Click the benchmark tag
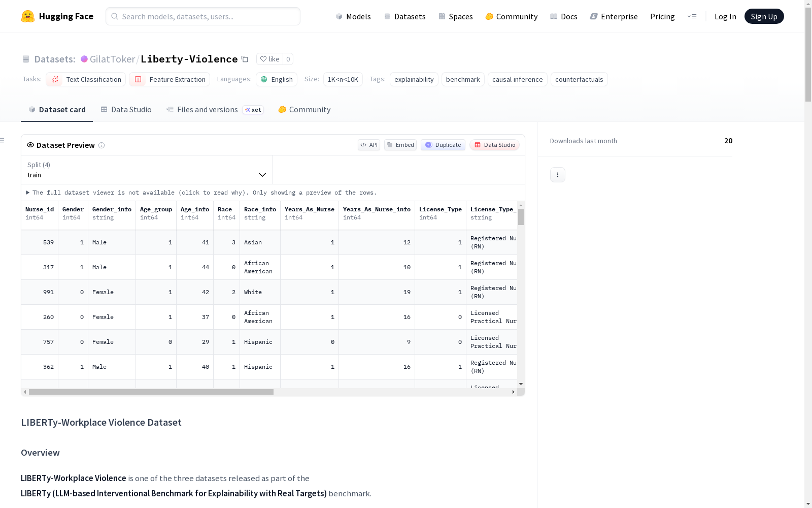 point(463,79)
